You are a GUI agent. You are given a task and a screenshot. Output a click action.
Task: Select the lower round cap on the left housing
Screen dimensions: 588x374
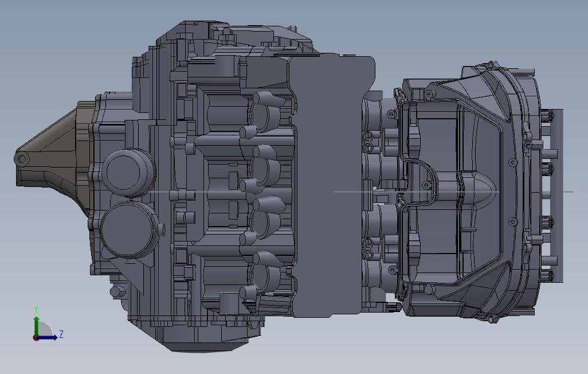tap(128, 229)
